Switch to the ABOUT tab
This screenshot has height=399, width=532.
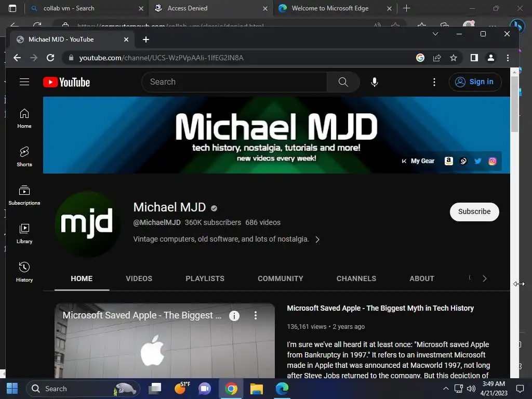tap(422, 278)
